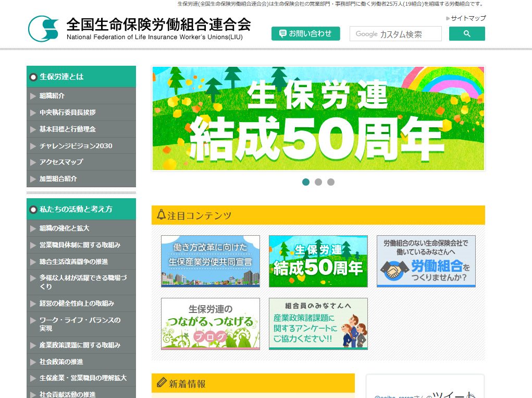Click the 新着情報 heading
The image size is (532, 398).
pos(187,384)
